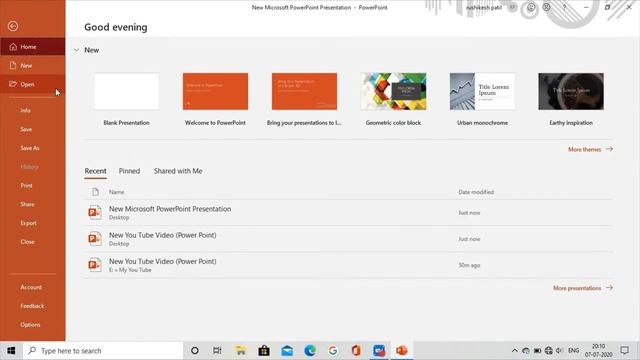Screen dimensions: 640x360
Task: Open Account settings page
Action: 31,287
